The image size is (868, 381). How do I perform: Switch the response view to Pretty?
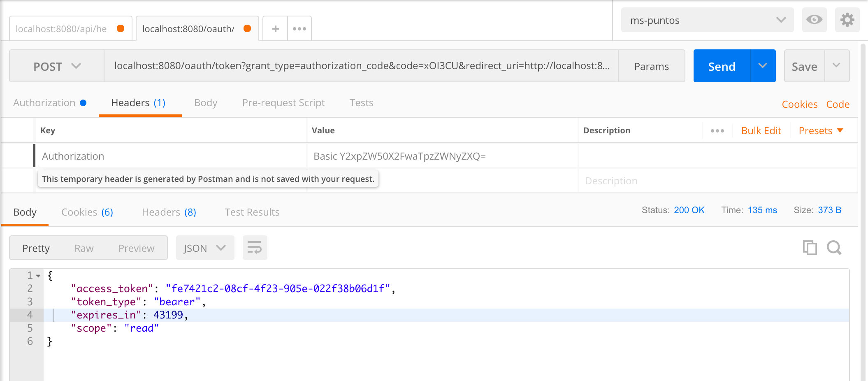[36, 248]
